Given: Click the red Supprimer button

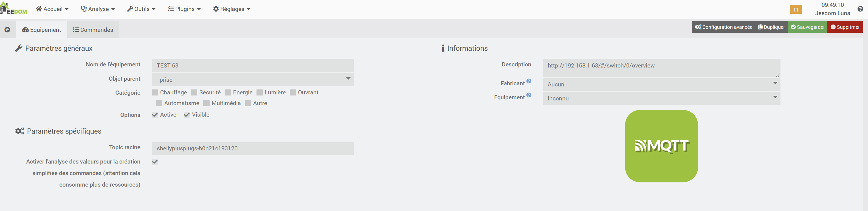Looking at the screenshot, I should 845,27.
